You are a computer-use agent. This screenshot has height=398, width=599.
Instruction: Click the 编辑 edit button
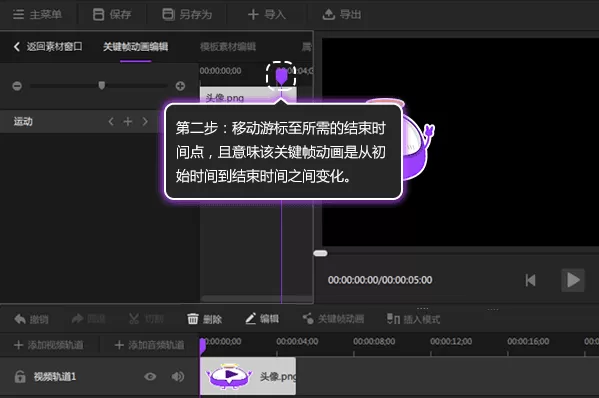click(262, 319)
